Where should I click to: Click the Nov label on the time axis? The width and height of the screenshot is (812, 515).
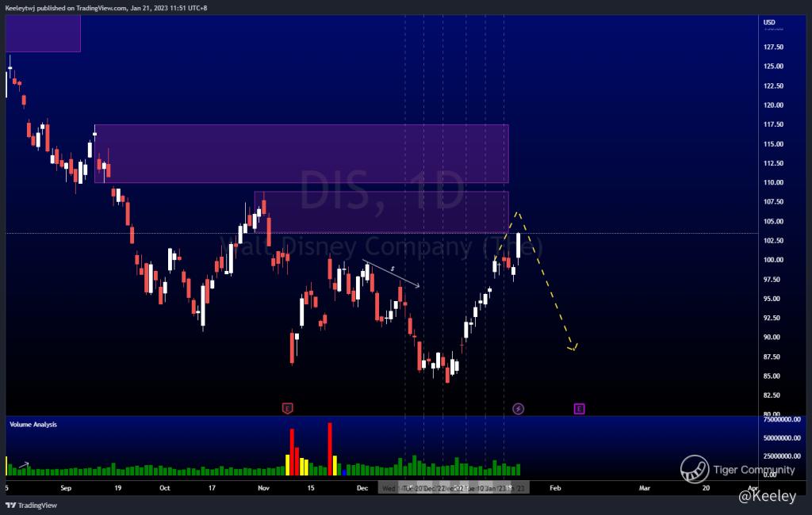[x=263, y=488]
